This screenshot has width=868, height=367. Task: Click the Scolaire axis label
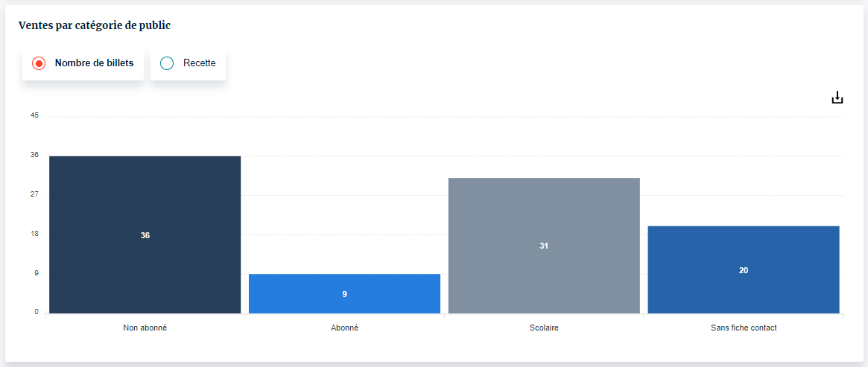point(544,328)
